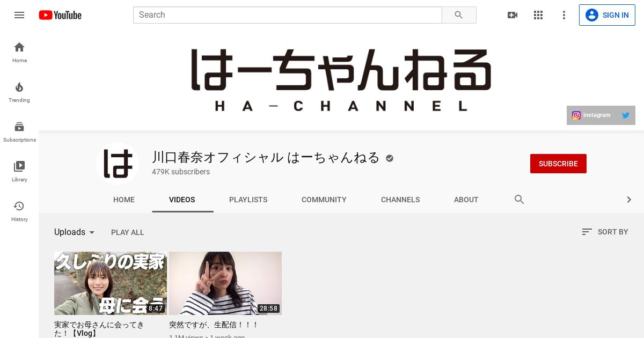Click the 479K subscribers text
644x338 pixels.
coord(181,172)
